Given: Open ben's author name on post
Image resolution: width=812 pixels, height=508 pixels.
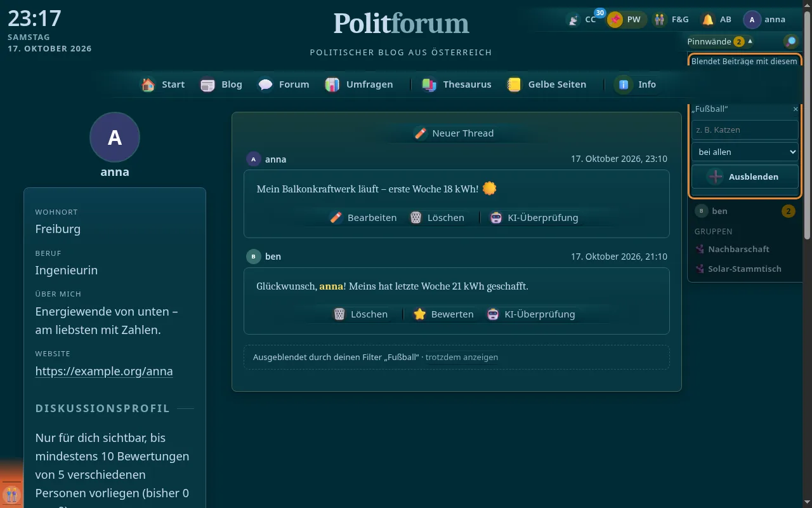Looking at the screenshot, I should 273,257.
